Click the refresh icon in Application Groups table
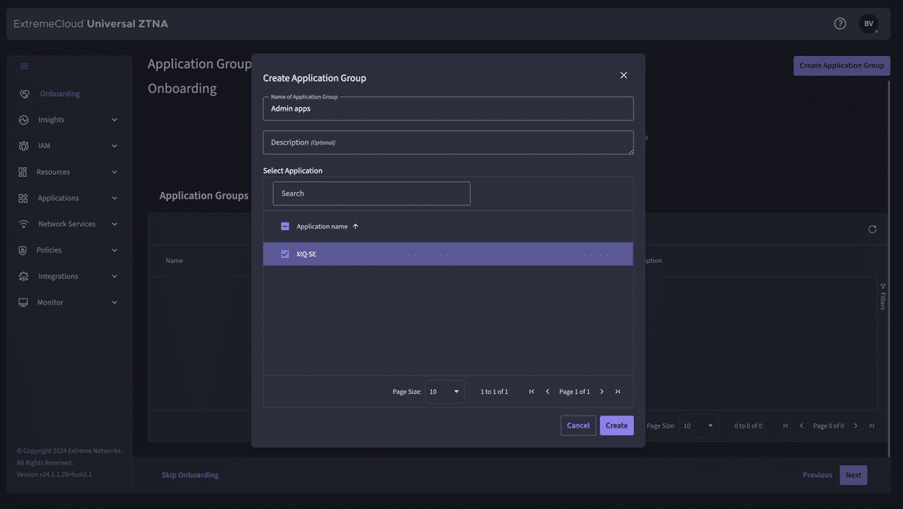The width and height of the screenshot is (903, 509). pos(872,230)
